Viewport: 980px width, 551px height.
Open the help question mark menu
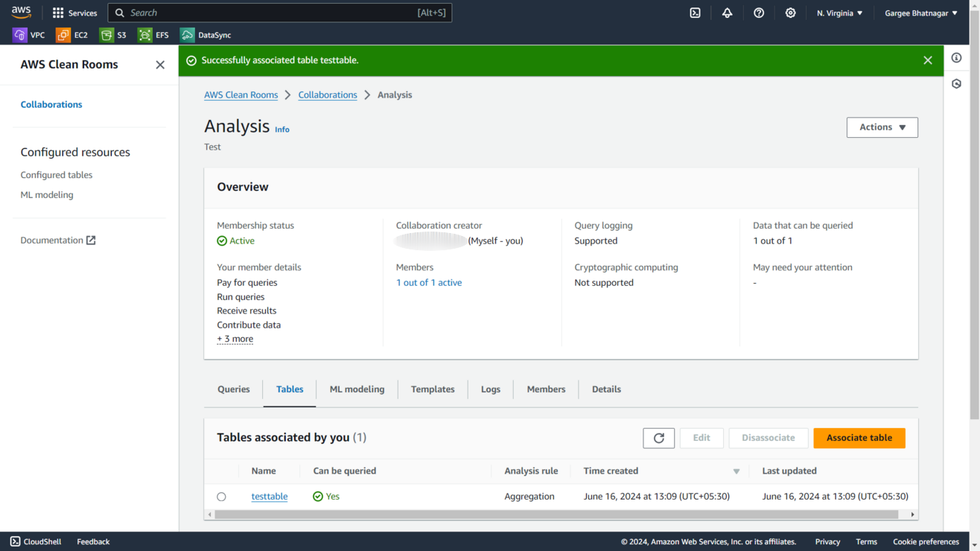pos(759,13)
